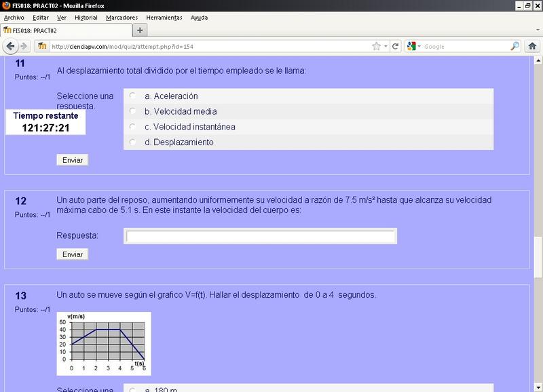Go to the Firefox Home page icon
This screenshot has width=543, height=392.
(x=532, y=46)
